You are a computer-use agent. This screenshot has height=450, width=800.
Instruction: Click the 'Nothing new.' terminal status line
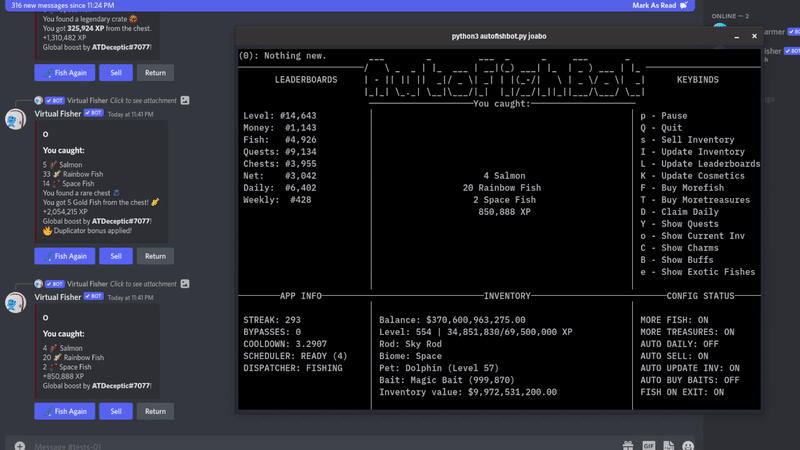pyautogui.click(x=283, y=56)
